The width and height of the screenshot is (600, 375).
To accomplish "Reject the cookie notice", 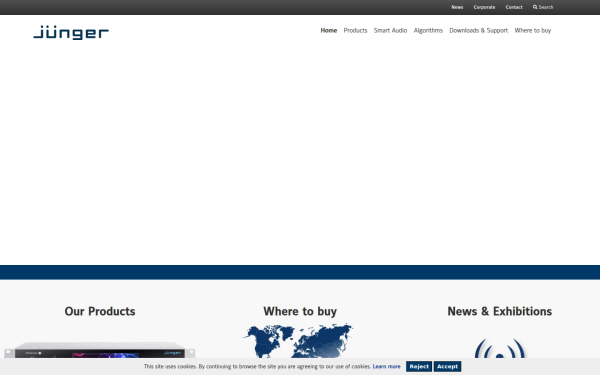I will click(419, 366).
